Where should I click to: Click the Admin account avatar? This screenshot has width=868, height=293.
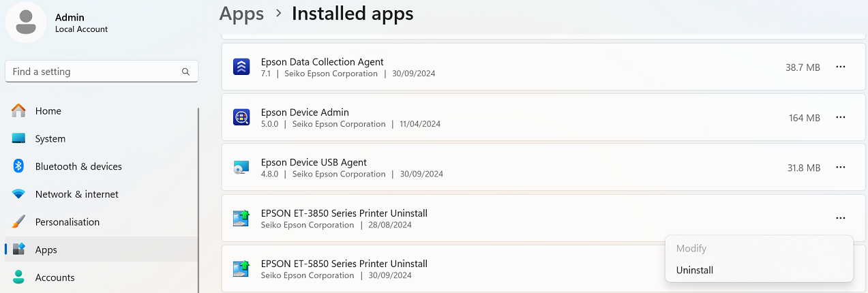[26, 22]
